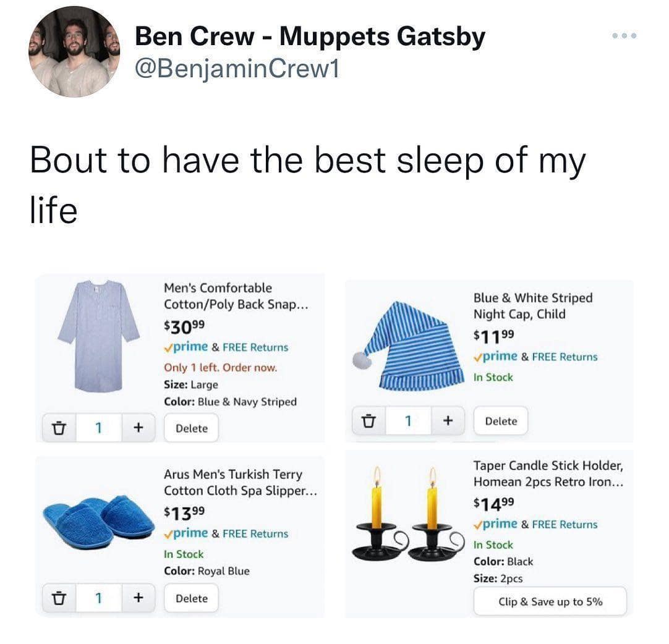Click Ben Crew's profile avatar
669x644 pixels.
74,52
